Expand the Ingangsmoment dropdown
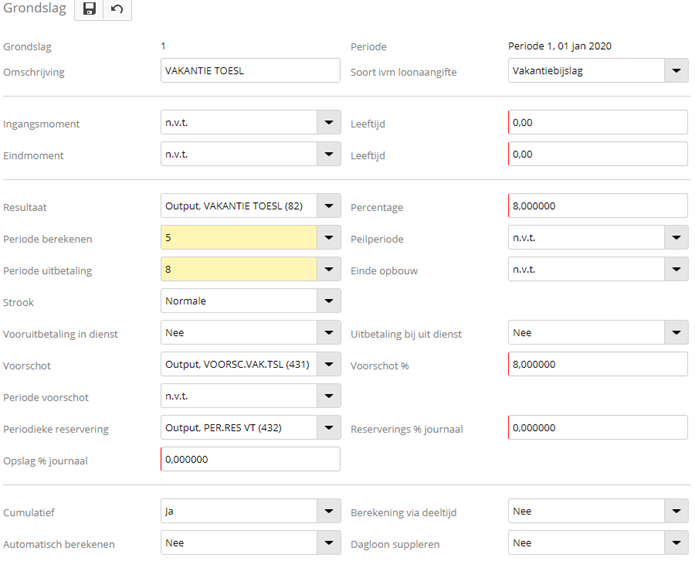695x561 pixels. (x=329, y=122)
